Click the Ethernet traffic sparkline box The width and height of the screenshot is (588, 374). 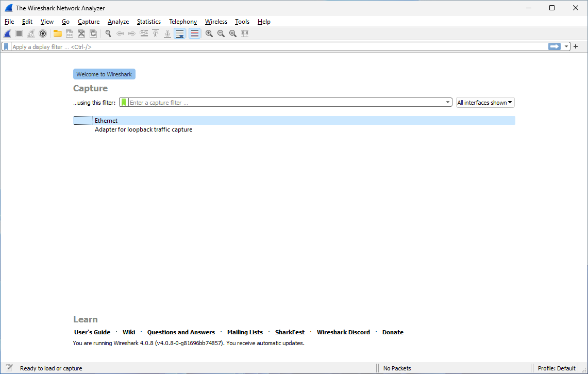(83, 121)
